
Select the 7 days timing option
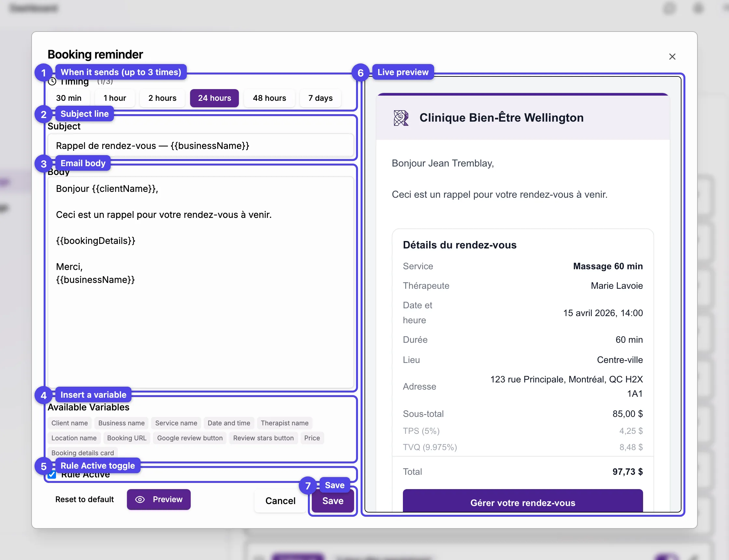click(x=321, y=98)
